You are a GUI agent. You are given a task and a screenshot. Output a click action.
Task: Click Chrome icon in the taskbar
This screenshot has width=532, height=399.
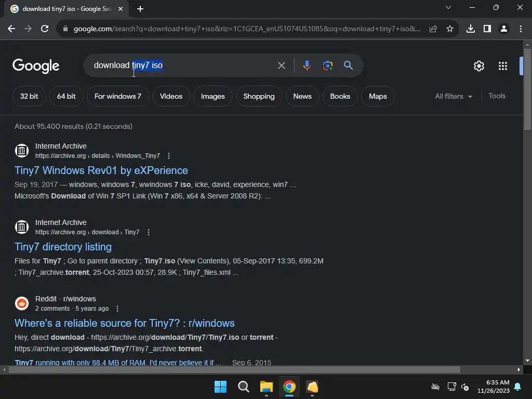click(289, 387)
